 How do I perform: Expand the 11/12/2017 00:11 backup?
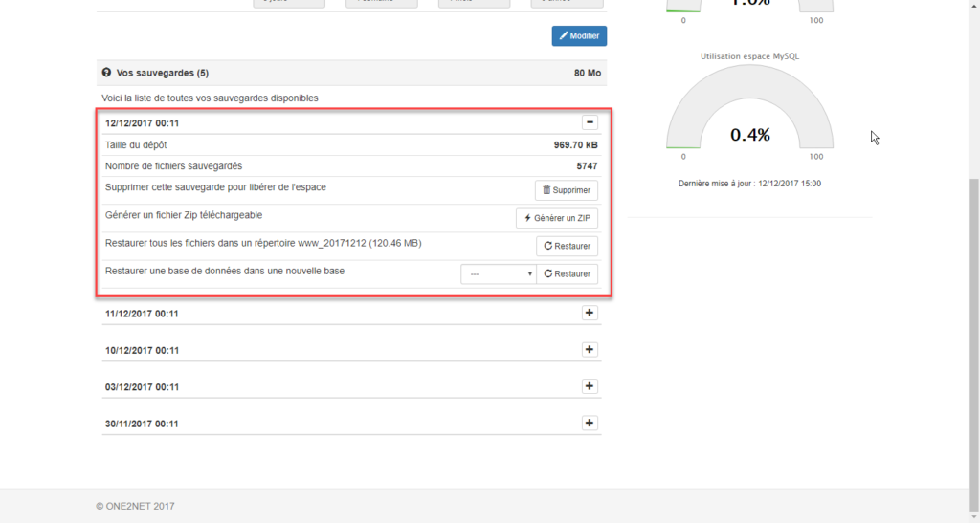tap(590, 313)
